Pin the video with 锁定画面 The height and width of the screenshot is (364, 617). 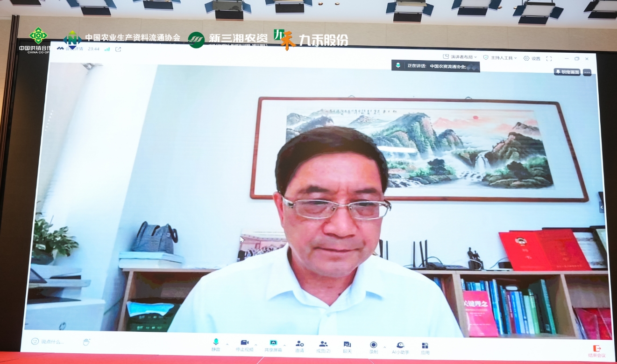tap(567, 72)
